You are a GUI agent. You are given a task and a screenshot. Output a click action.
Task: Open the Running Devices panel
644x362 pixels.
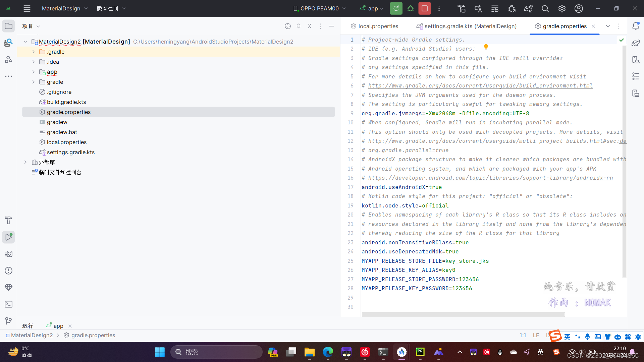tap(636, 93)
